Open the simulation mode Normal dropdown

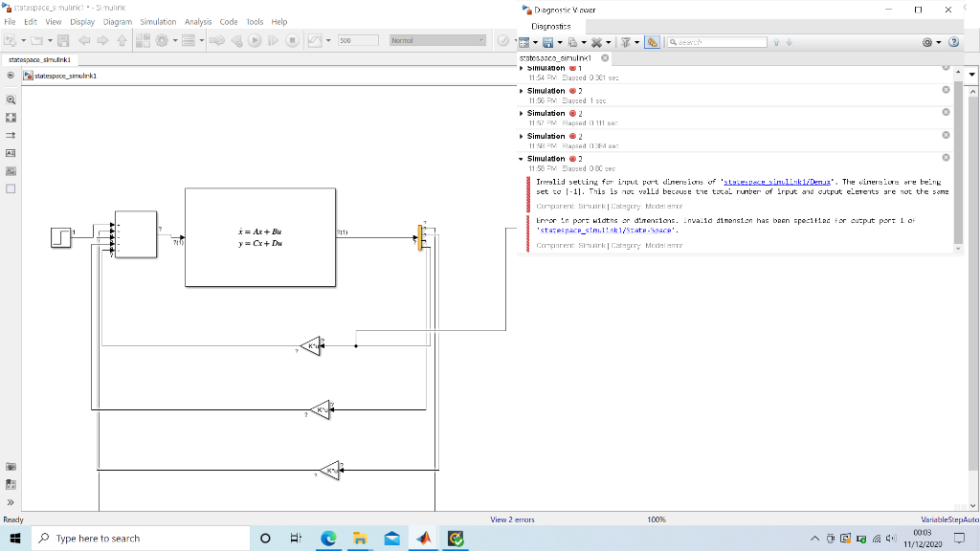(x=437, y=40)
